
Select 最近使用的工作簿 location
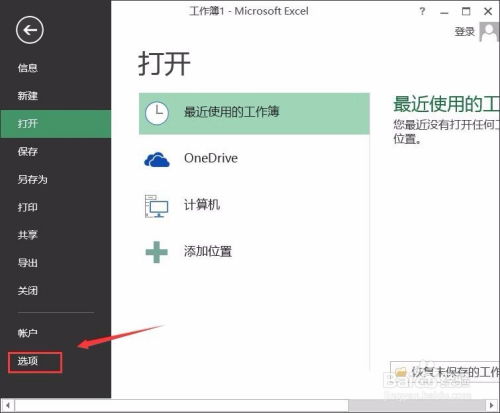(x=254, y=113)
